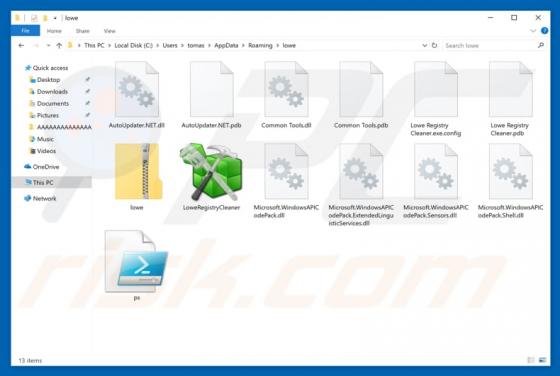Open the address bar history dropdown
This screenshot has height=376, width=560.
(x=424, y=45)
